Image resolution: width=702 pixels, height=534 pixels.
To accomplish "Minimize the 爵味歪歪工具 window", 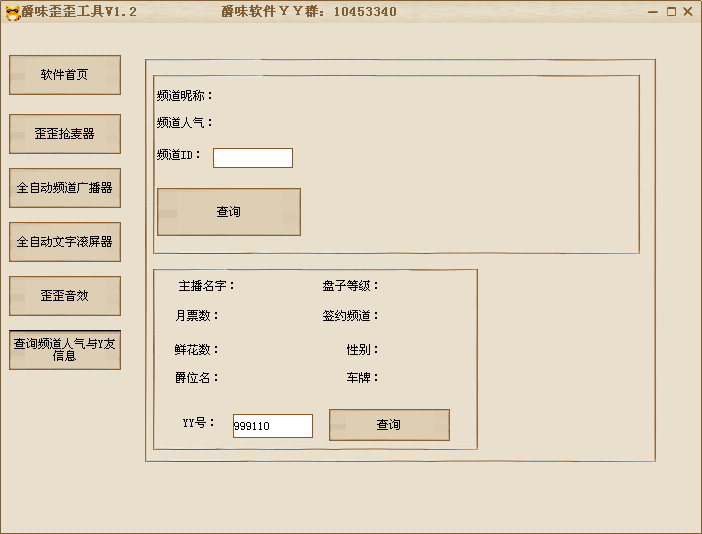I will [x=652, y=12].
